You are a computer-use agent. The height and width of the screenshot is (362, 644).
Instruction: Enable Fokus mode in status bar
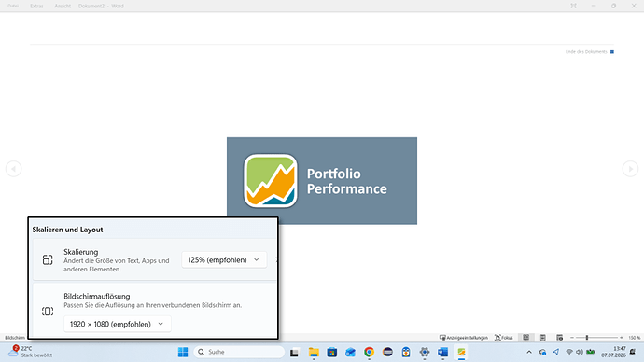tap(504, 338)
